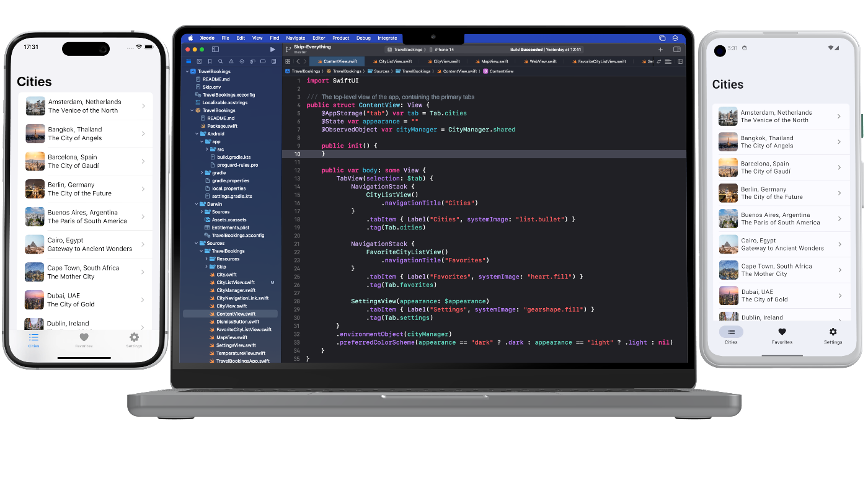Open the Find navigator magnifier icon
The width and height of the screenshot is (868, 488).
(221, 61)
